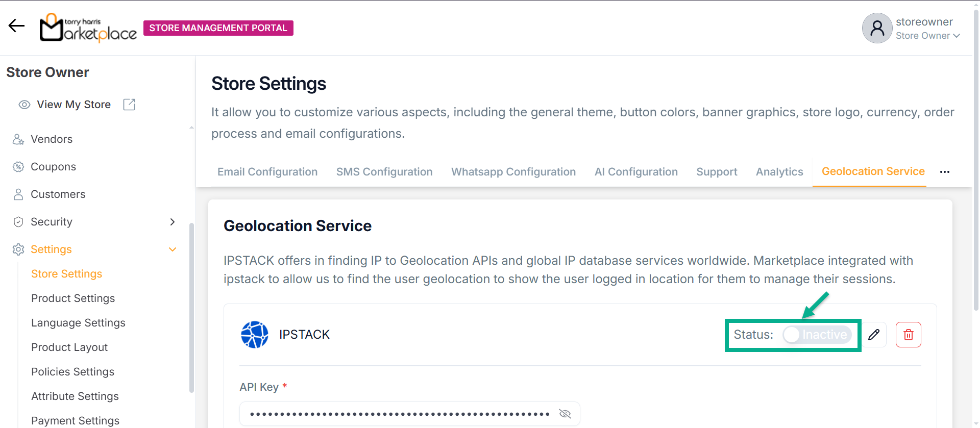Click the Torry Harris Marketplace logo
980x428 pixels.
click(88, 28)
